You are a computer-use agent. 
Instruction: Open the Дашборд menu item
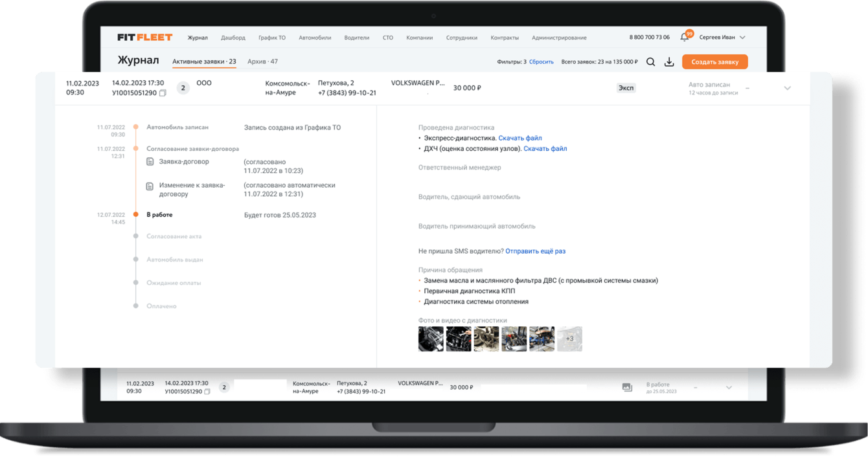(x=233, y=38)
